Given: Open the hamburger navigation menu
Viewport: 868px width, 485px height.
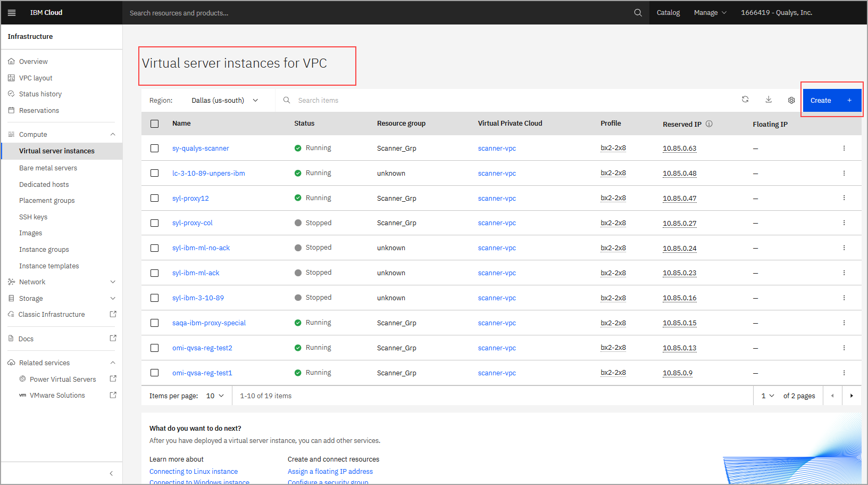Looking at the screenshot, I should point(12,13).
